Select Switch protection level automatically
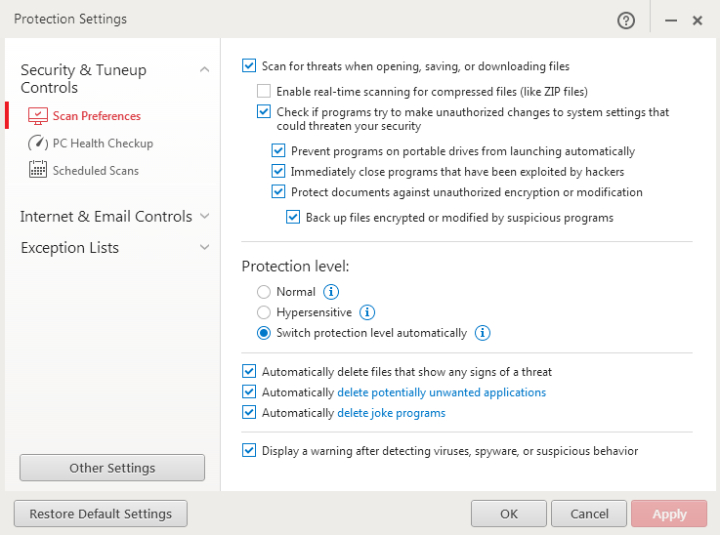The image size is (720, 535). point(264,333)
